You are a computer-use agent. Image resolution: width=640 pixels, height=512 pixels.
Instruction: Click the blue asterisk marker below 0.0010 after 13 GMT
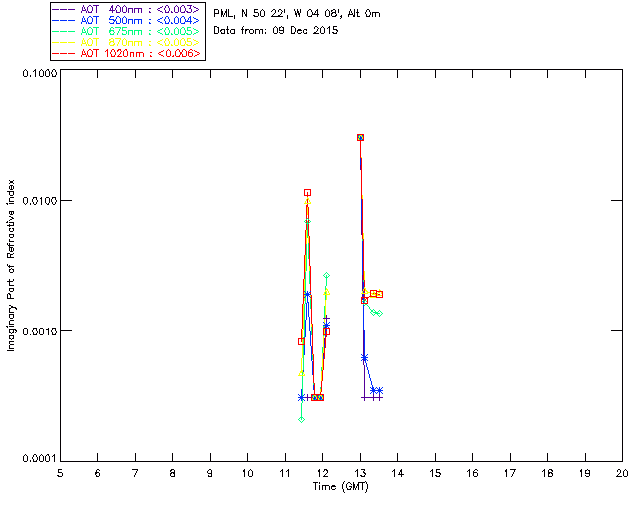pyautogui.click(x=364, y=358)
